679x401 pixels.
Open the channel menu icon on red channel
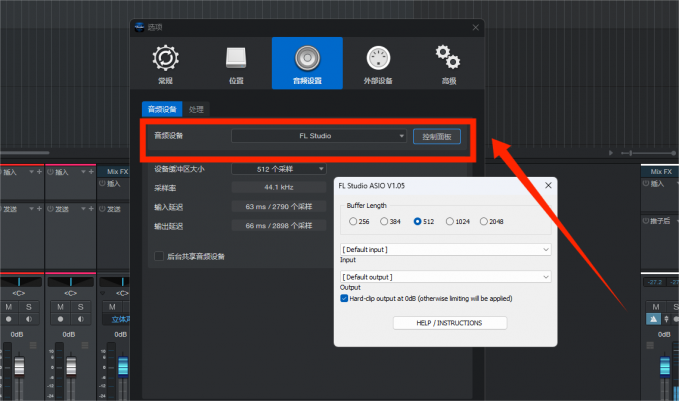tap(33, 345)
